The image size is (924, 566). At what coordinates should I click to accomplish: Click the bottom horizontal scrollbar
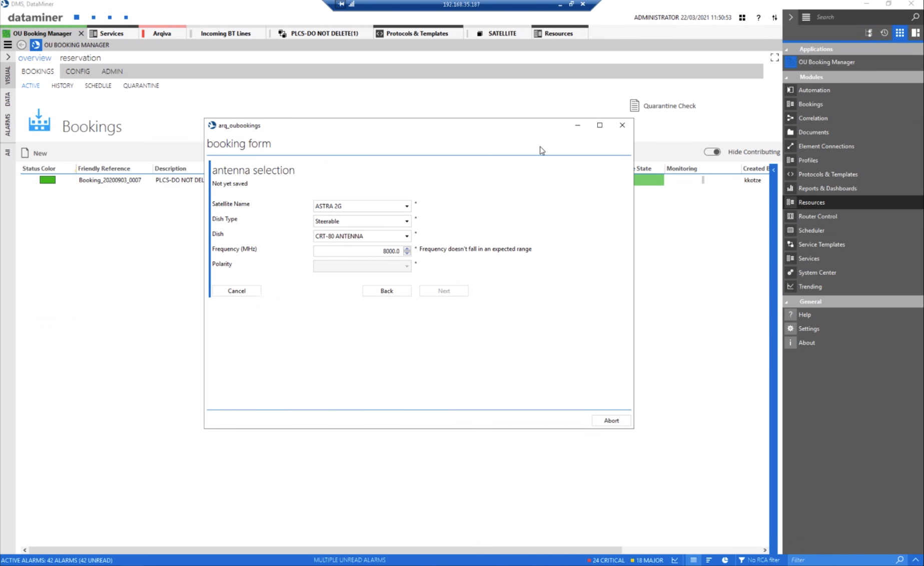[x=324, y=549]
